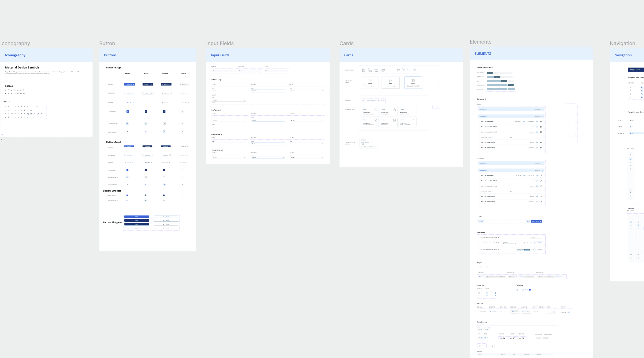Toggle the Active label switch in Table Elements
Screen dimensions: 644x358
click(514, 338)
